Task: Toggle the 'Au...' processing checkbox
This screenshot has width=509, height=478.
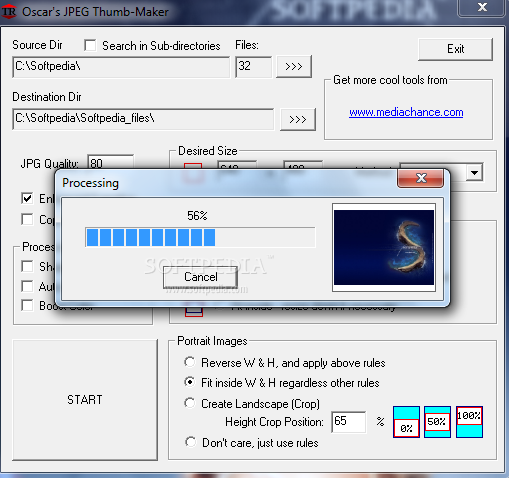Action: [27, 286]
